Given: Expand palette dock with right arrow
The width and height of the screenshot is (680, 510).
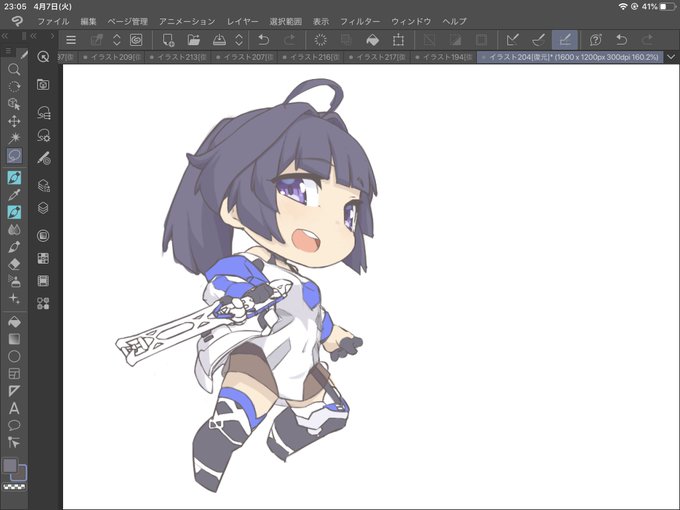Looking at the screenshot, I should click(x=52, y=36).
